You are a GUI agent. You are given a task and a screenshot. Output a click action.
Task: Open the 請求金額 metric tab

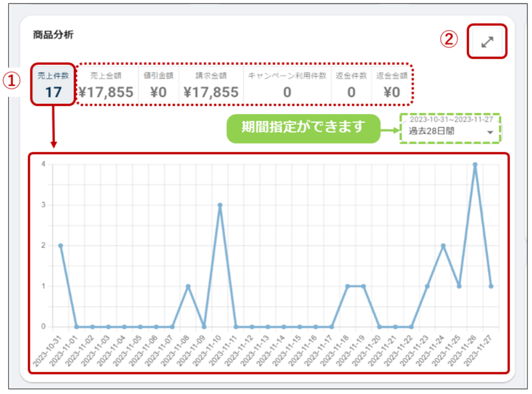[211, 84]
